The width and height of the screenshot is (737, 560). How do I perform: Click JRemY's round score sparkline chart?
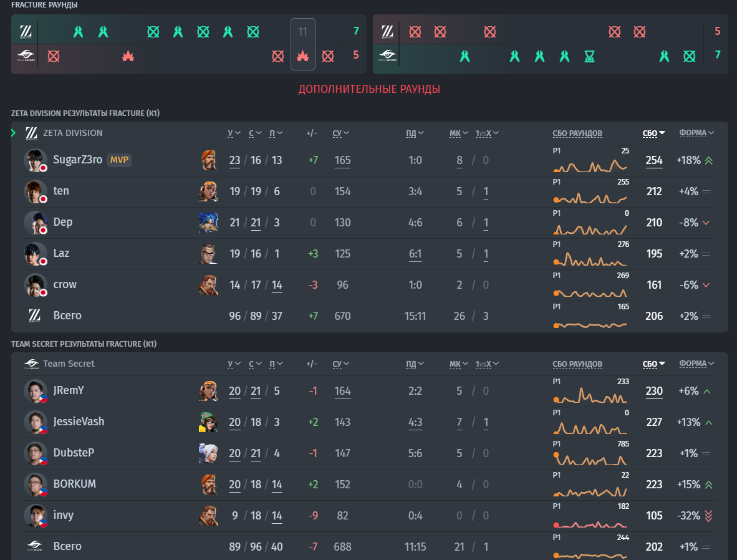[590, 395]
